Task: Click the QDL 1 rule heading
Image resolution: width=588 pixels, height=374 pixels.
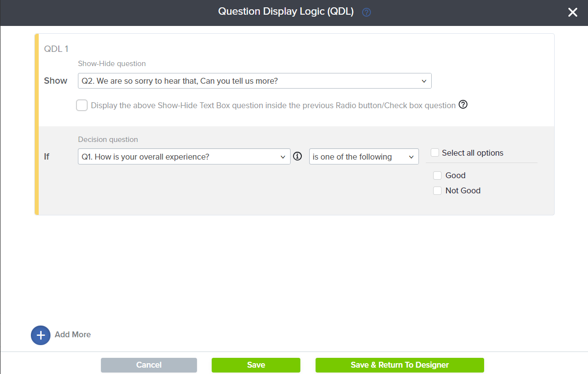Action: 56,49
